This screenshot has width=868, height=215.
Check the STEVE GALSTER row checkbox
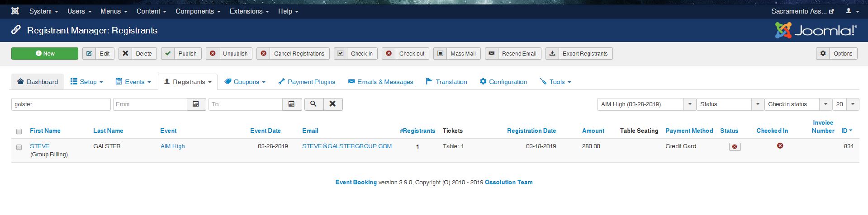pos(19,147)
